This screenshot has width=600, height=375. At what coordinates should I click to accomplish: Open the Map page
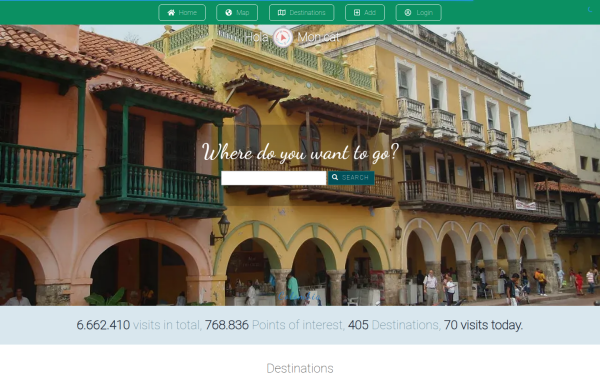click(237, 13)
